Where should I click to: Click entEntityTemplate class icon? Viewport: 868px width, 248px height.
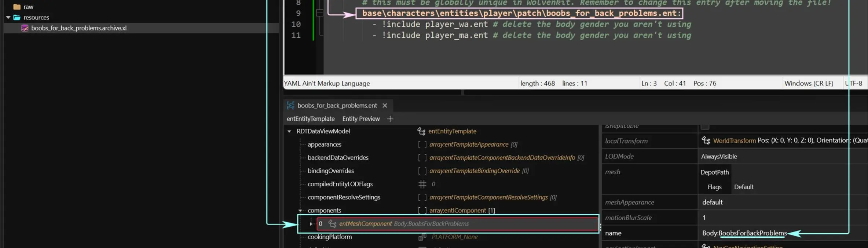click(x=421, y=131)
